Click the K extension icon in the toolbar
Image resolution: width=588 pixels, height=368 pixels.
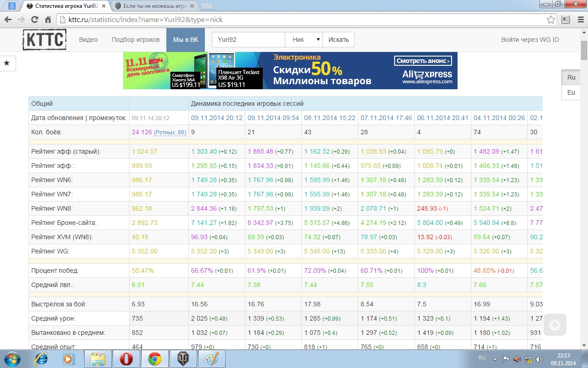[x=565, y=20]
